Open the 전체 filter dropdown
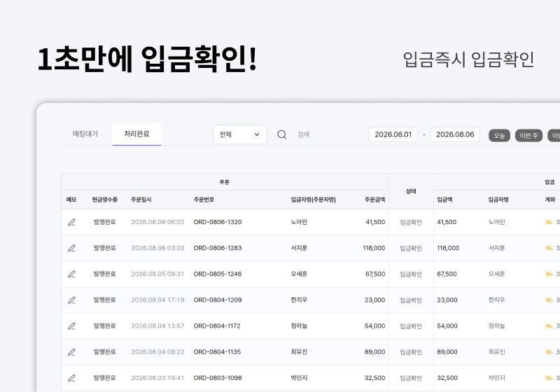Image resolution: width=560 pixels, height=392 pixels. (240, 134)
